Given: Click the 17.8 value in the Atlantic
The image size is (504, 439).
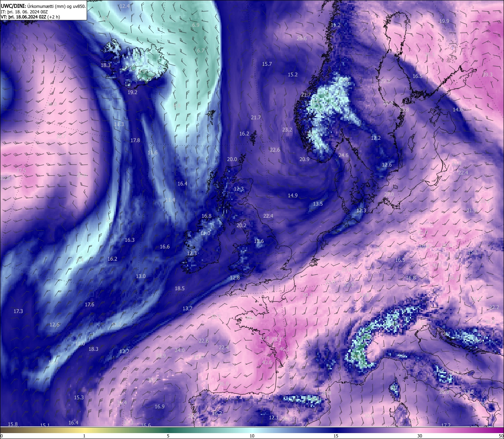Looking at the screenshot, I should click(x=135, y=140).
